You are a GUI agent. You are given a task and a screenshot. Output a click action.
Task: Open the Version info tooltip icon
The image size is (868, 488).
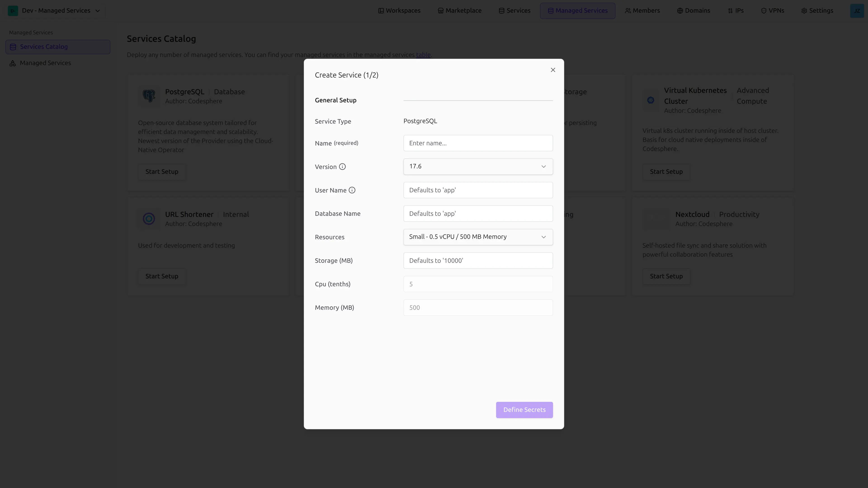coord(343,166)
